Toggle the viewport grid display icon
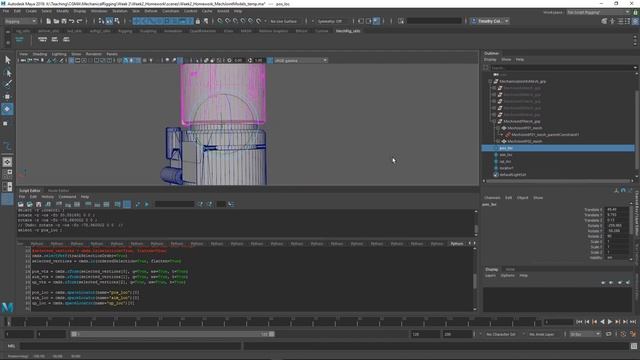 click(71, 60)
